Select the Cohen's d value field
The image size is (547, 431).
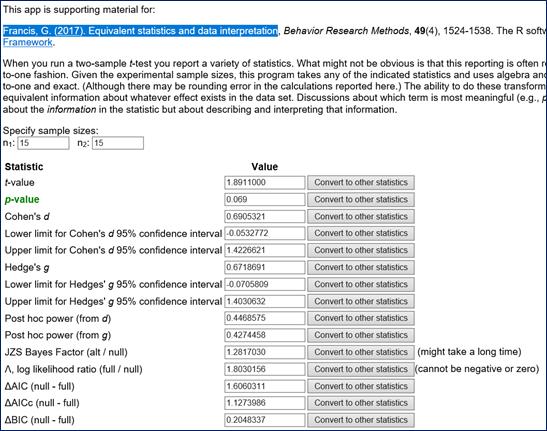click(x=265, y=216)
